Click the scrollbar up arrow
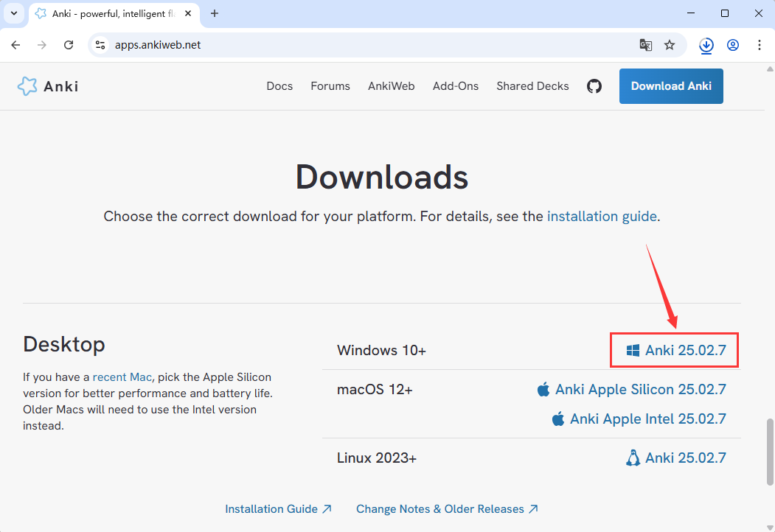This screenshot has height=532, width=775. click(x=770, y=69)
